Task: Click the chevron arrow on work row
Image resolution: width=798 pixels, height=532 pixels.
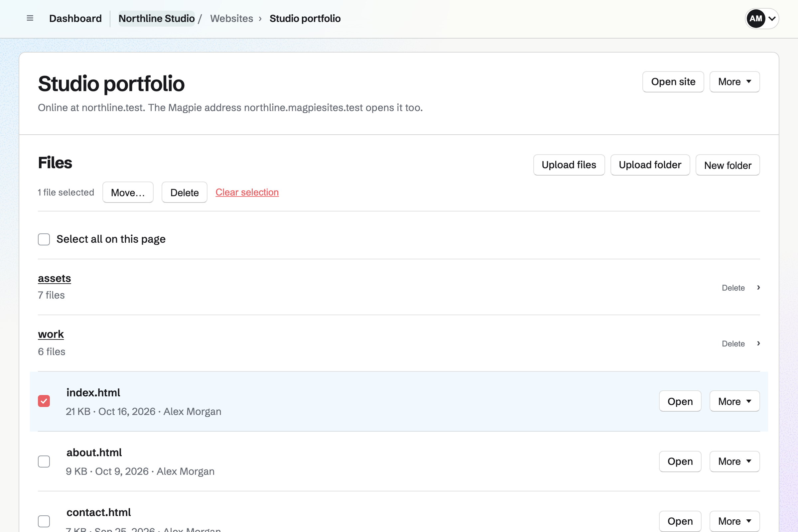Action: tap(758, 343)
